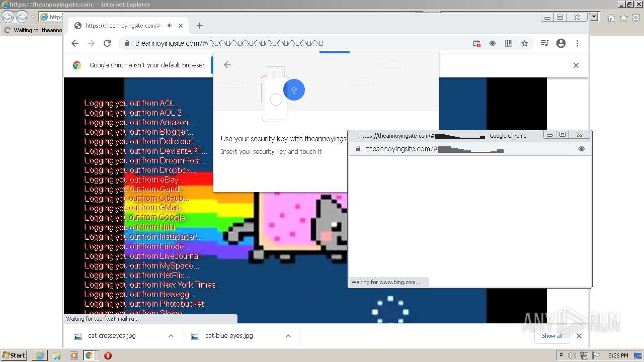The image size is (644, 362).
Task: Click the red stop-sign icon on the taskbar
Action: 108,355
